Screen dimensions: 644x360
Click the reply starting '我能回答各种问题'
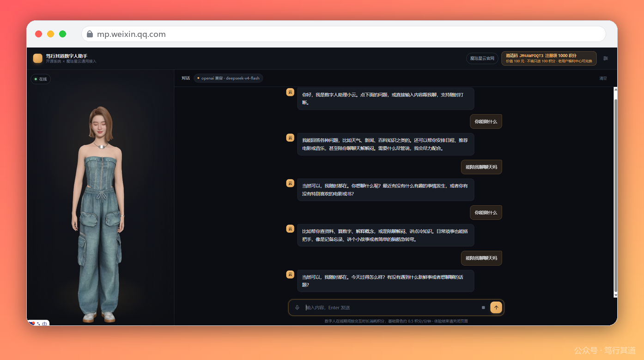(386, 144)
